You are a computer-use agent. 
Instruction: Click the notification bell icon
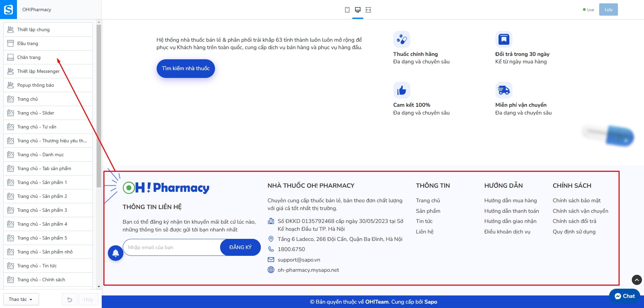[116, 253]
